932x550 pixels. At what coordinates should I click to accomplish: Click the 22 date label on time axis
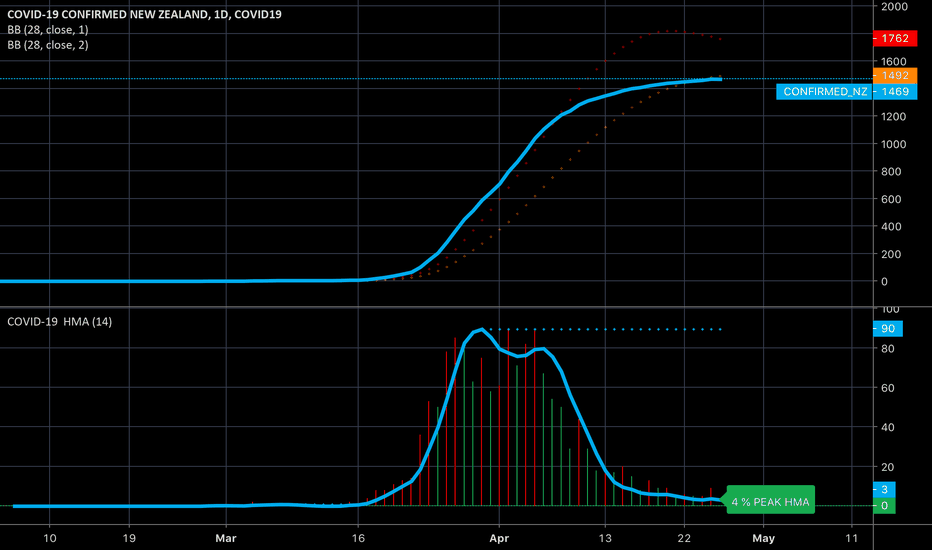(x=684, y=538)
